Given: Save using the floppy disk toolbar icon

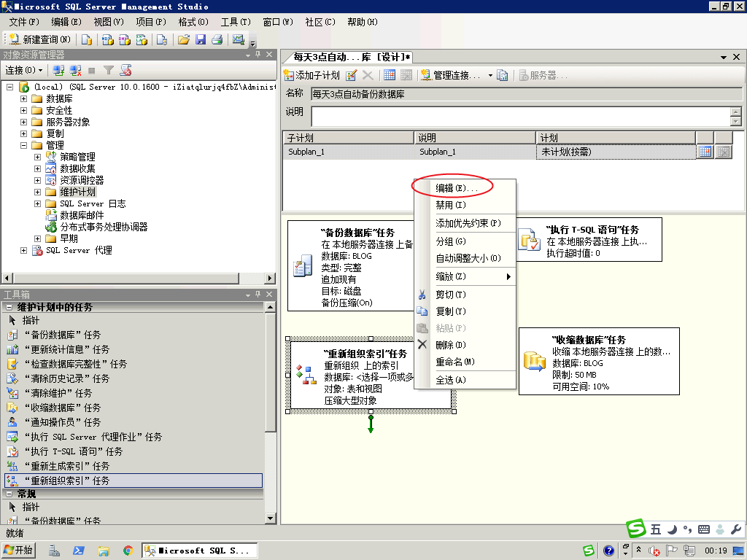Looking at the screenshot, I should [x=201, y=39].
